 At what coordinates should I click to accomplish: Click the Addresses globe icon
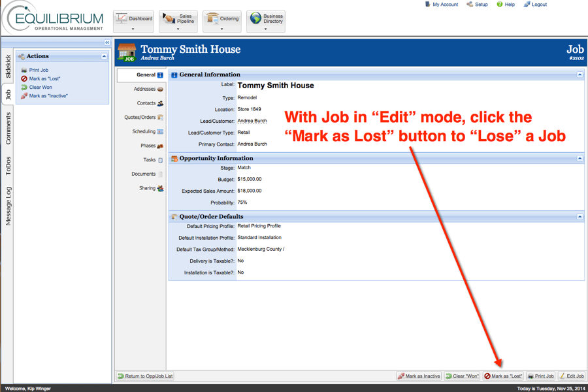160,90
